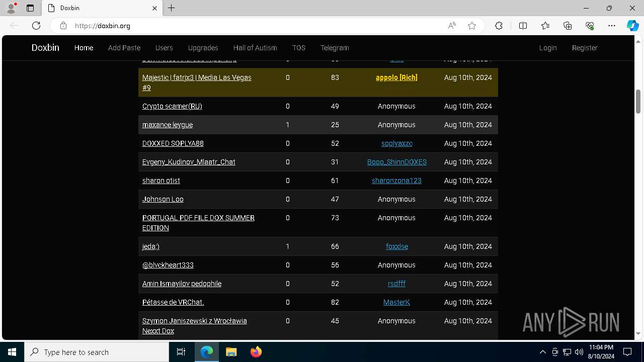The image size is (644, 362).
Task: Open the tab actions menu icon
Action: pyautogui.click(x=30, y=8)
